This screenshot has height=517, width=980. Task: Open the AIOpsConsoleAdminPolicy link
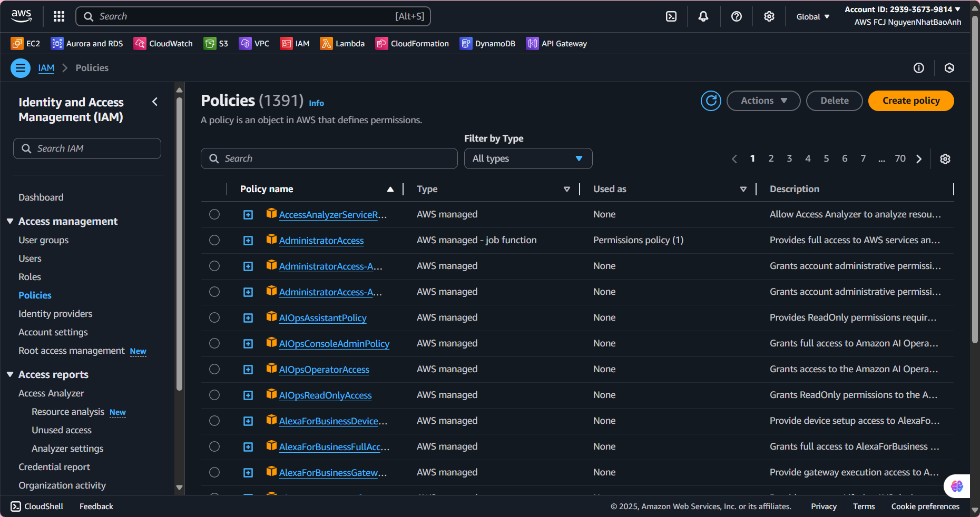334,344
